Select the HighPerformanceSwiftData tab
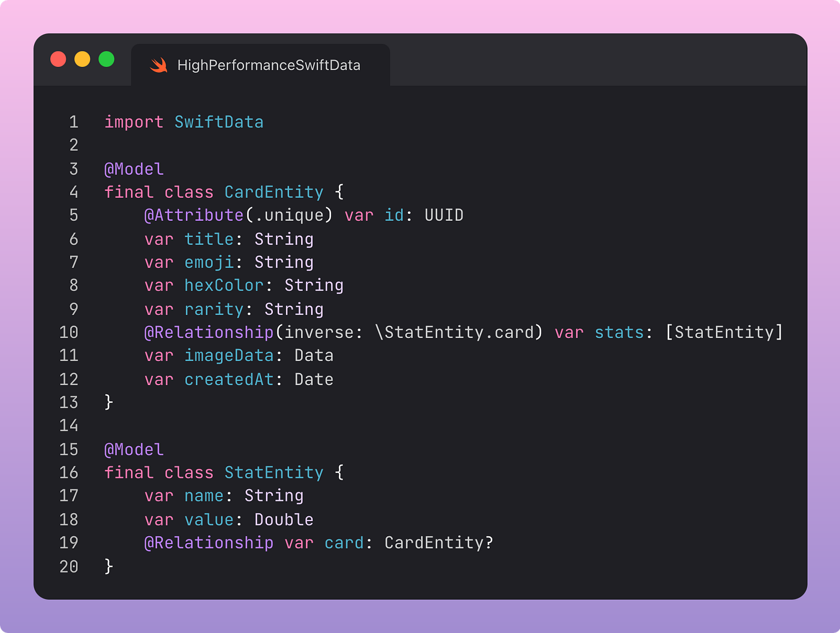This screenshot has height=633, width=840. point(261,65)
